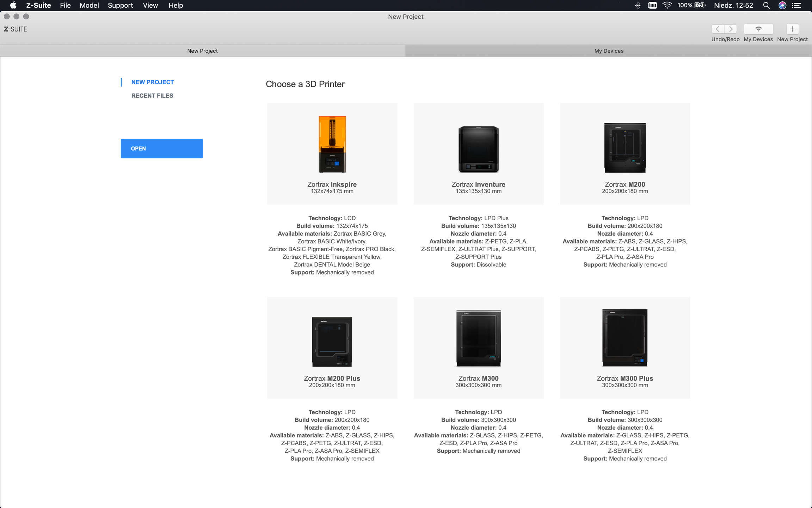Open the Apple menu
Image resolution: width=812 pixels, height=508 pixels.
click(x=13, y=5)
